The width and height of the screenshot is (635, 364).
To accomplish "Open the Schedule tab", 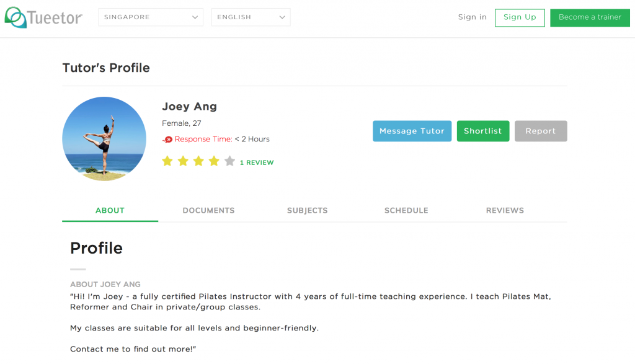I will point(406,211).
